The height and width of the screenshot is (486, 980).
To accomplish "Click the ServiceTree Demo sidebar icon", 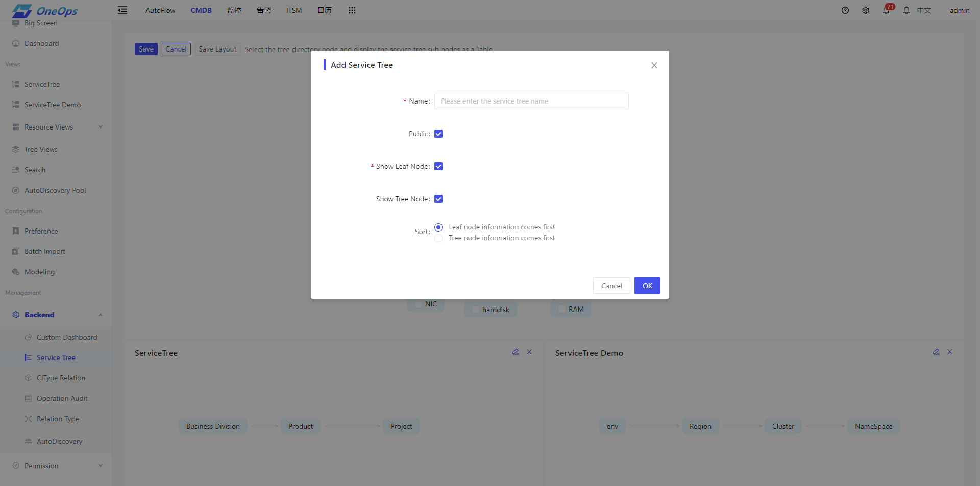I will pyautogui.click(x=16, y=105).
